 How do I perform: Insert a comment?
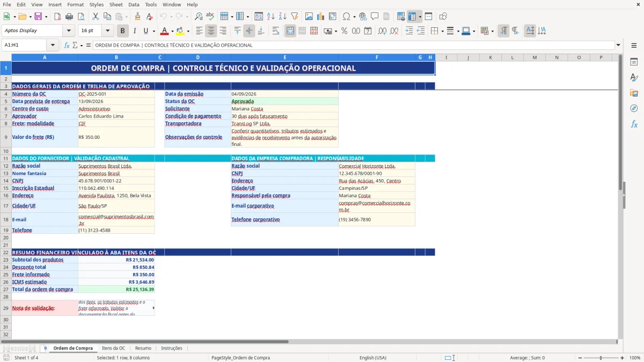tap(375, 17)
